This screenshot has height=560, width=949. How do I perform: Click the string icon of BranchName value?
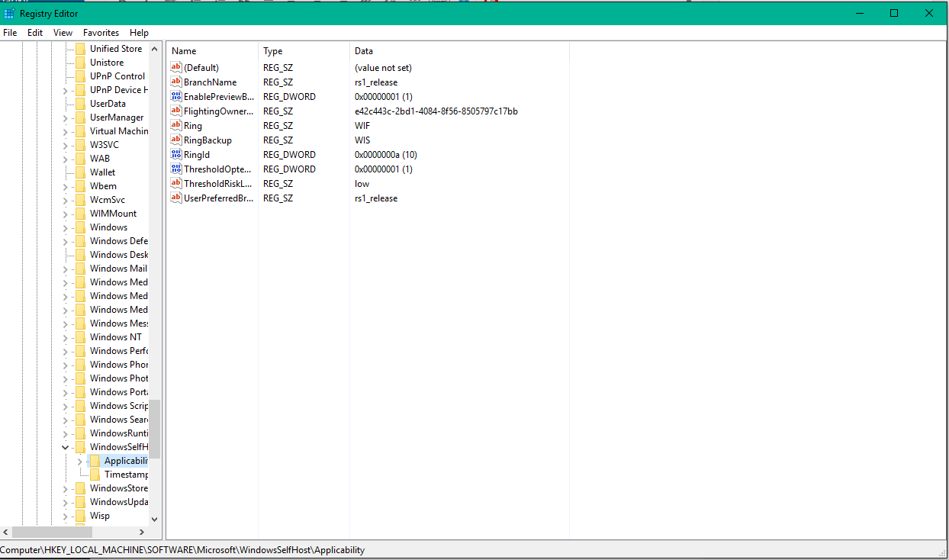(x=176, y=82)
